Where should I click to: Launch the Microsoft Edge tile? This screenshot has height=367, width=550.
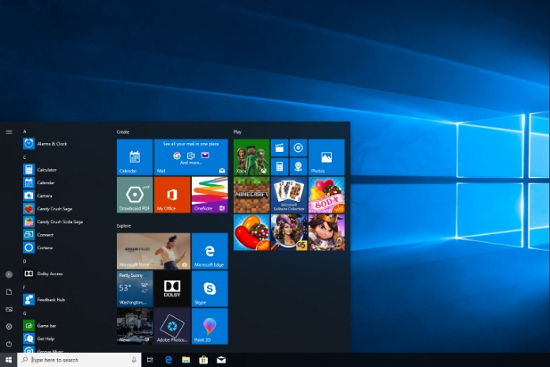[x=210, y=251]
